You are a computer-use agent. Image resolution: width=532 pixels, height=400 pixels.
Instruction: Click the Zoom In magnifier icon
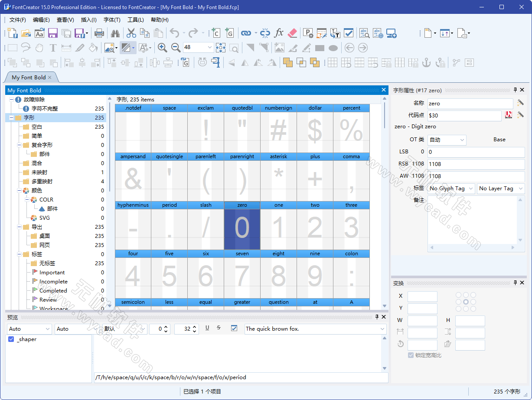163,48
